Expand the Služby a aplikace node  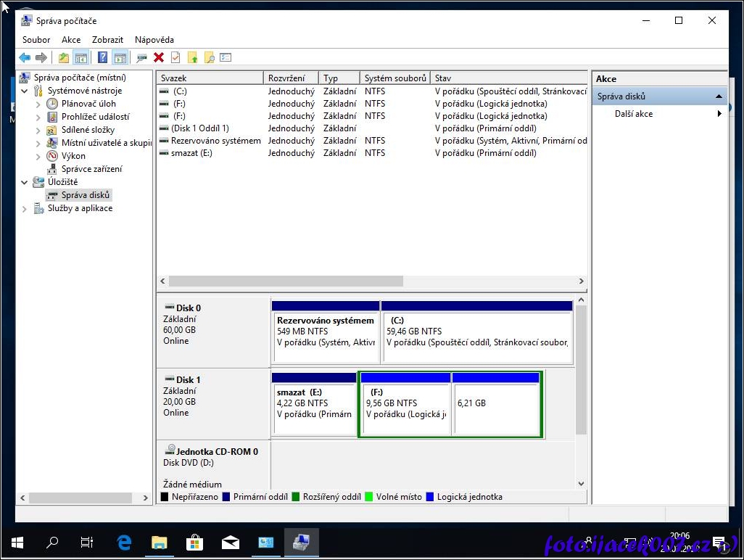(25, 209)
